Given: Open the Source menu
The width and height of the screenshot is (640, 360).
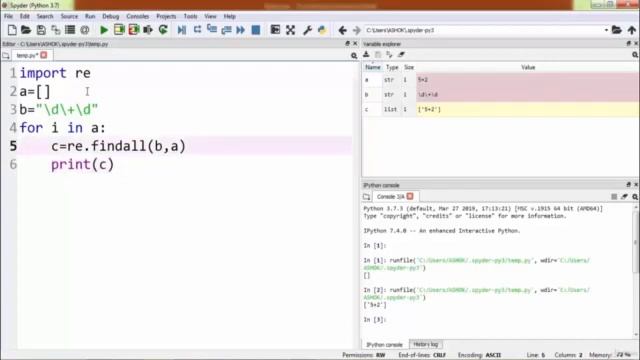Looking at the screenshot, I should [x=69, y=16].
